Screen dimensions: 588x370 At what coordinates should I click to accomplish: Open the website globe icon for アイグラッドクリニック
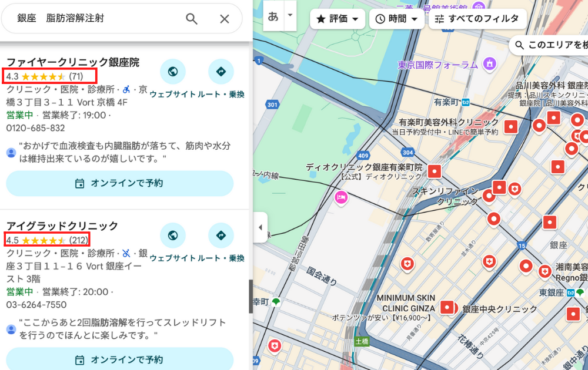pos(173,236)
